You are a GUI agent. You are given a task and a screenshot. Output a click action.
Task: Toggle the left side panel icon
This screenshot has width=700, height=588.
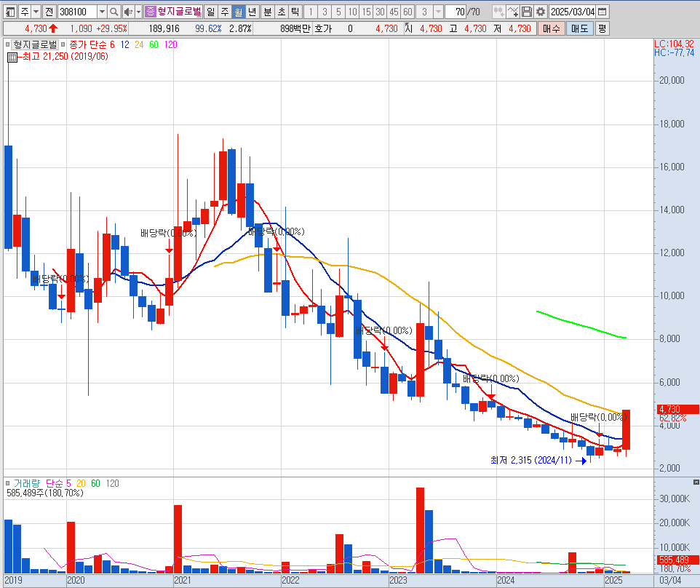click(10, 12)
